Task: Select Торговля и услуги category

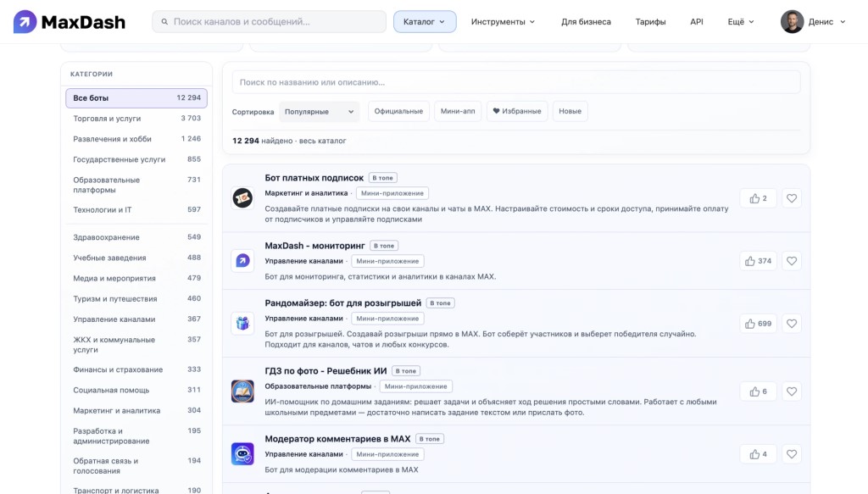Action: click(136, 119)
